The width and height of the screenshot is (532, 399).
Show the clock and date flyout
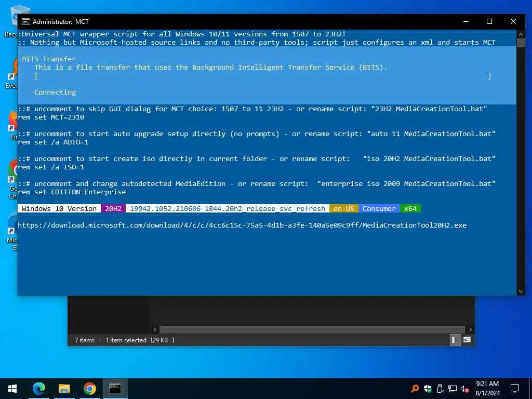coord(487,389)
